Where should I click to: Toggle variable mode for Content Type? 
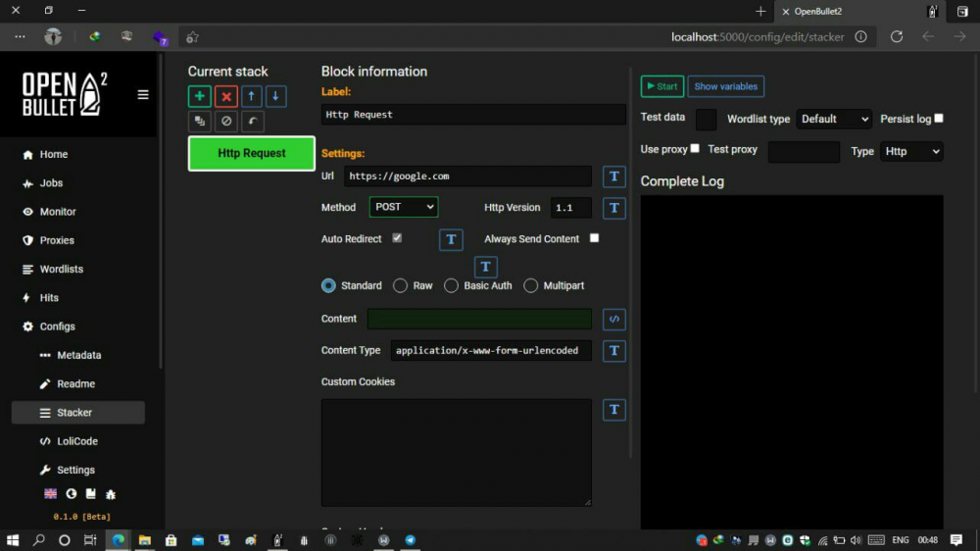tap(614, 351)
